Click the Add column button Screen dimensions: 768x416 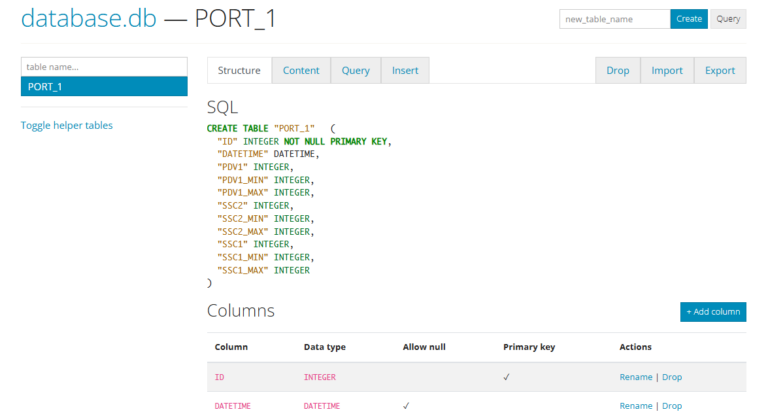(x=712, y=312)
